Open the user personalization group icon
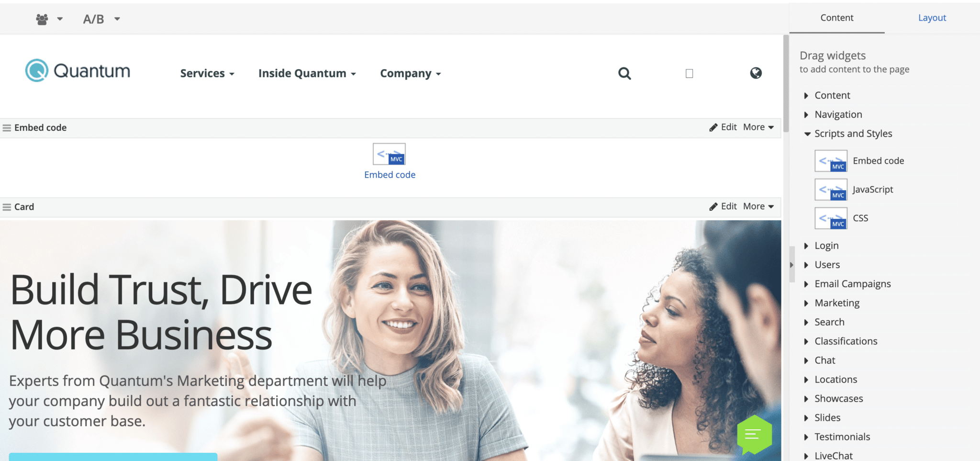This screenshot has width=980, height=461. [x=43, y=19]
